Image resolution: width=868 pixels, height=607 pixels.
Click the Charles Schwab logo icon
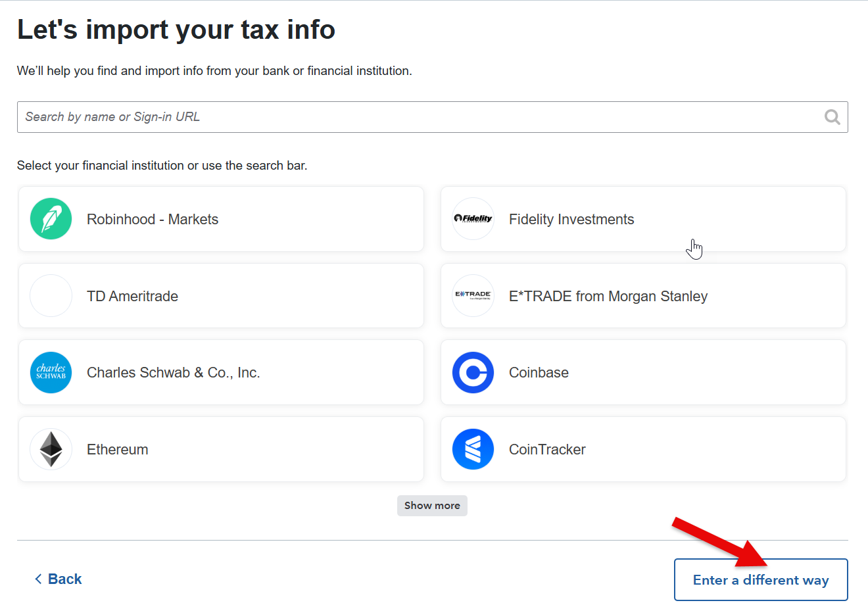pos(51,372)
